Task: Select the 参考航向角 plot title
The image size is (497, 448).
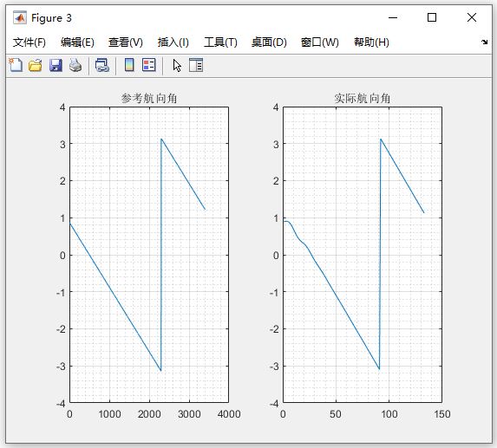Action: pos(149,99)
